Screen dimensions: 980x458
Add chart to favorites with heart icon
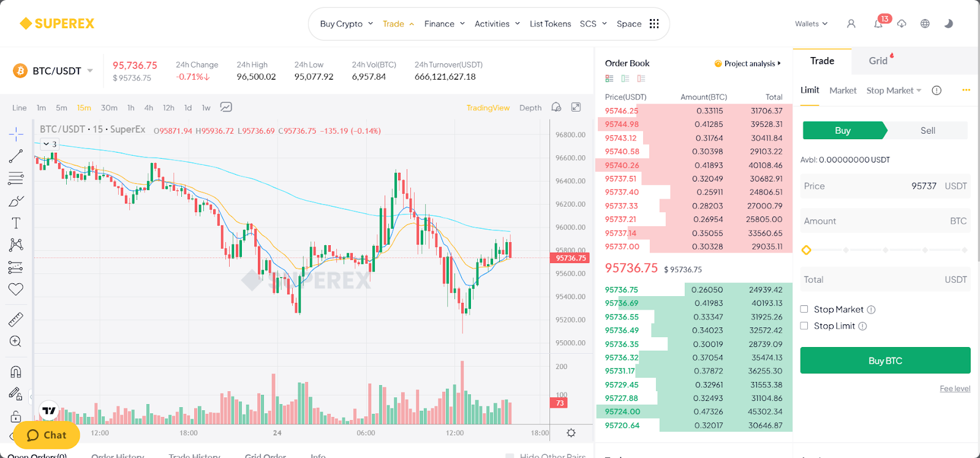point(16,289)
